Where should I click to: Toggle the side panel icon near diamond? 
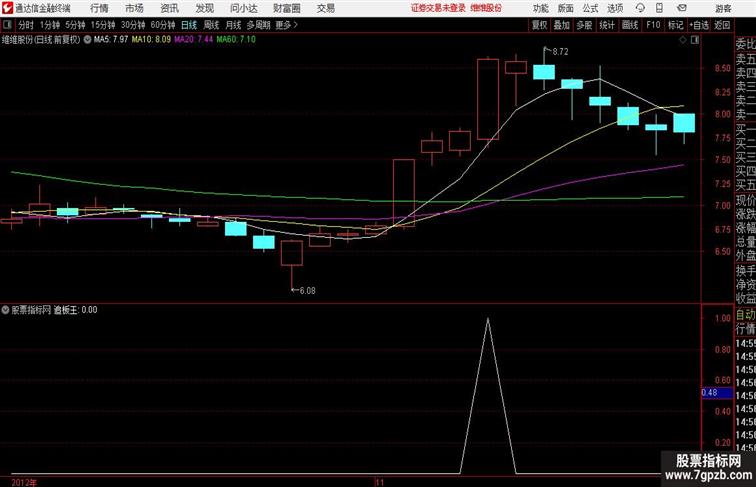[695, 40]
